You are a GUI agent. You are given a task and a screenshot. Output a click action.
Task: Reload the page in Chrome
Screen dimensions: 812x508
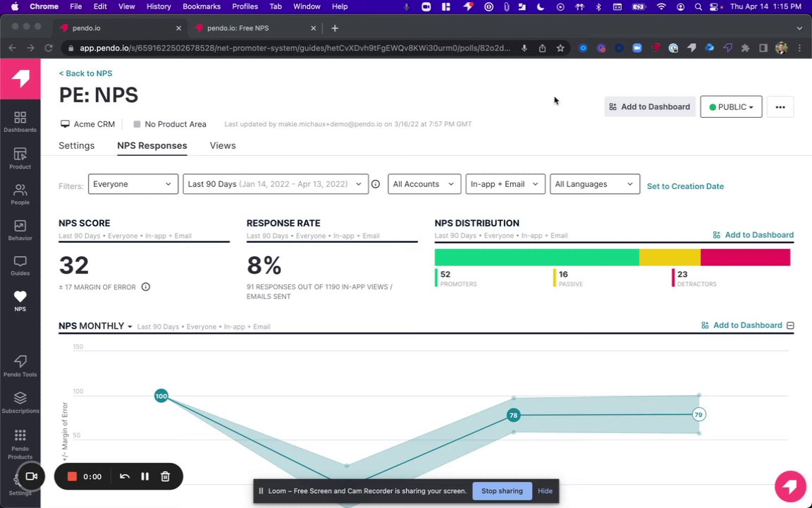(49, 48)
